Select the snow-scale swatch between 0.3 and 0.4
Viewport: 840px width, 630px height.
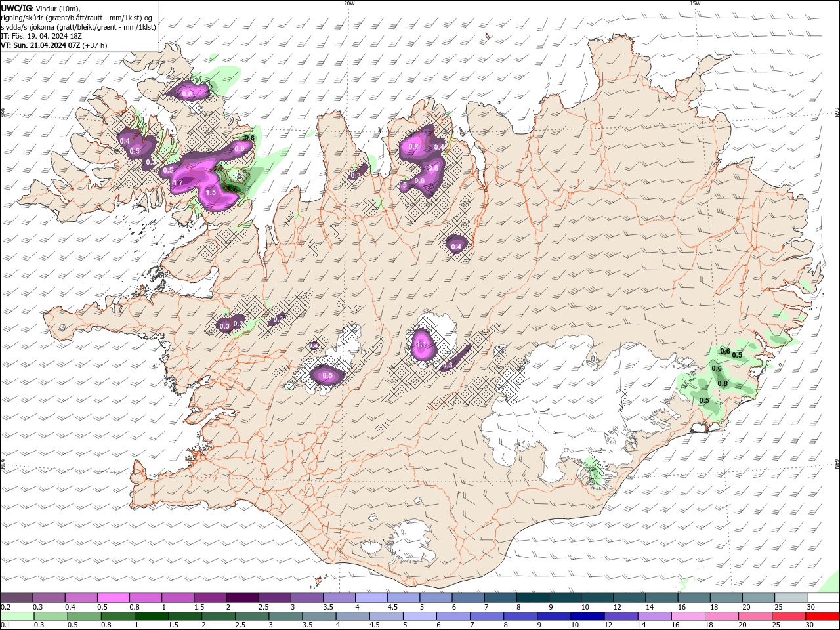[x=49, y=598]
